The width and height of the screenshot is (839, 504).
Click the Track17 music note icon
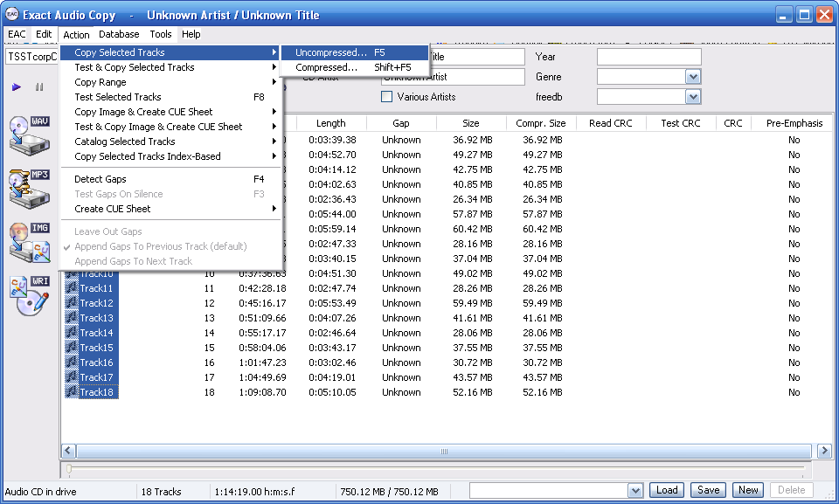click(x=71, y=377)
